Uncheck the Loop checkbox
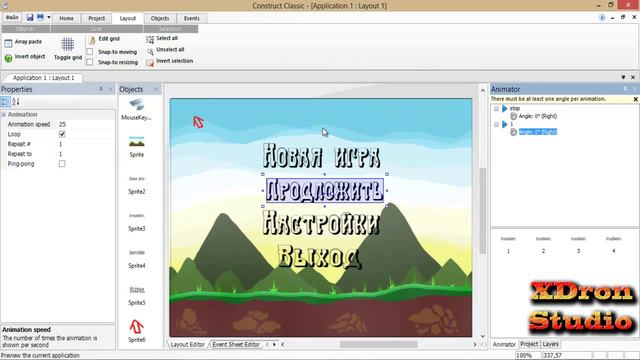This screenshot has width=640, height=360. 62,134
